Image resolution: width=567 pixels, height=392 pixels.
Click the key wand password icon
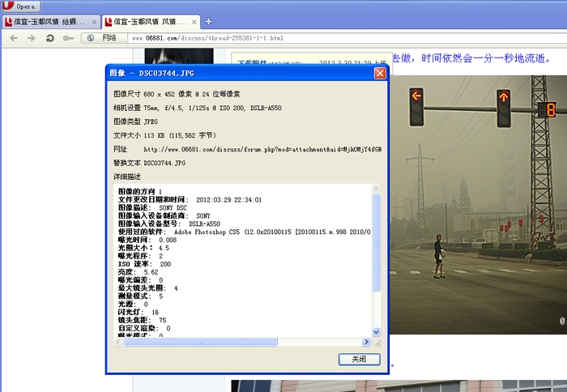(x=68, y=38)
